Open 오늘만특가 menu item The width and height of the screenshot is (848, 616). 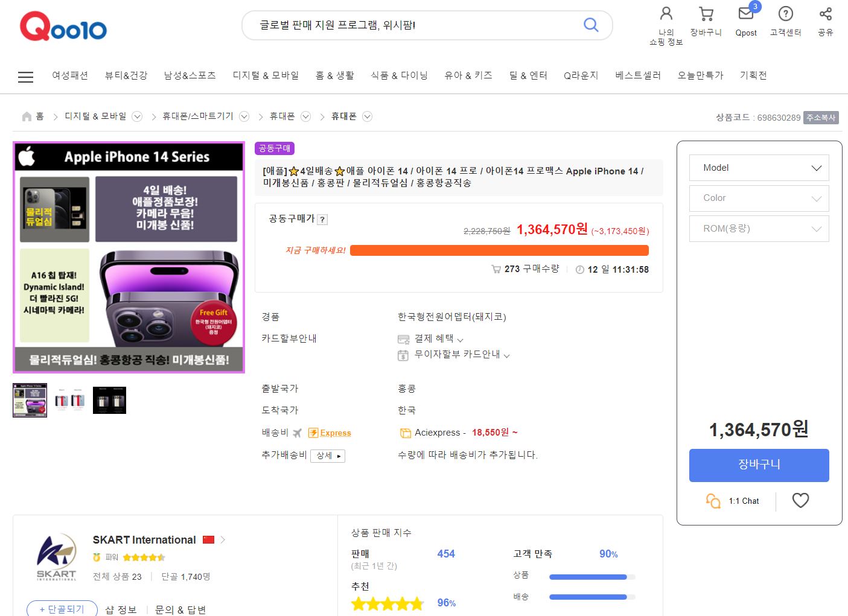click(x=701, y=75)
